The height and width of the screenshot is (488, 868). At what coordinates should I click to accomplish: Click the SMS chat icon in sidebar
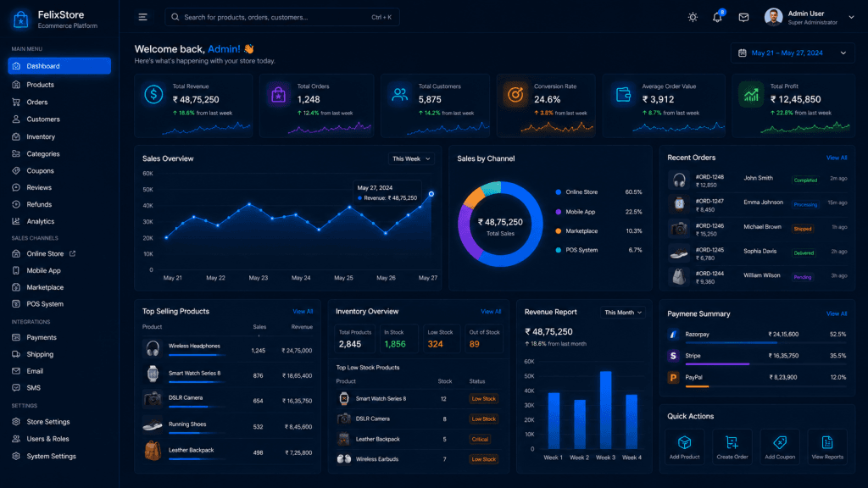pos(16,388)
